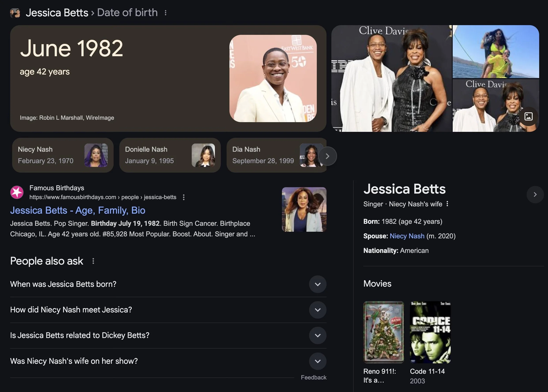Click Jessica Betts portrait in birth date card

[273, 78]
